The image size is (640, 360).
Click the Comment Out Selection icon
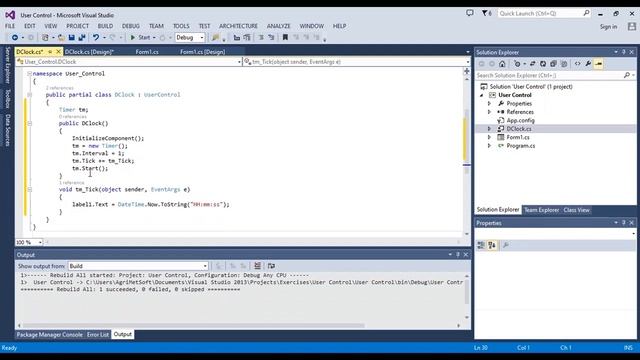pos(261,38)
